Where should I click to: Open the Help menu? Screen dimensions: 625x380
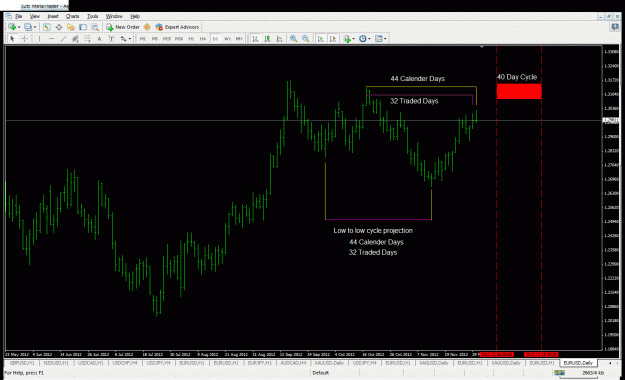pyautogui.click(x=135, y=16)
